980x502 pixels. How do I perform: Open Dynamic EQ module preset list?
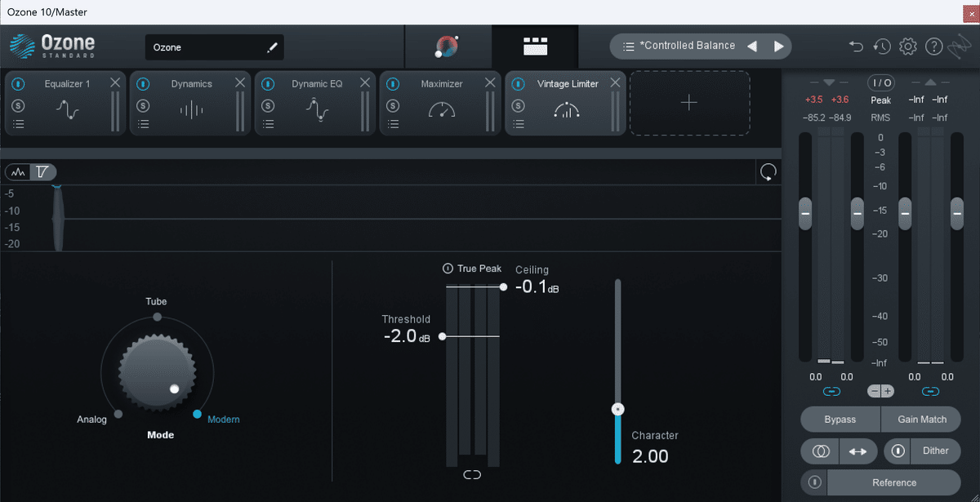[268, 124]
